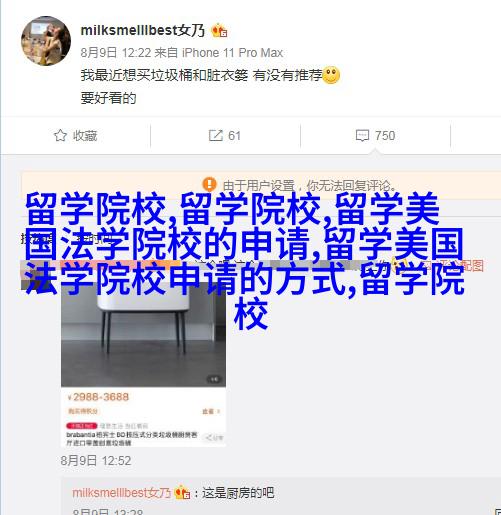Click the badge after the reply username

point(182,492)
